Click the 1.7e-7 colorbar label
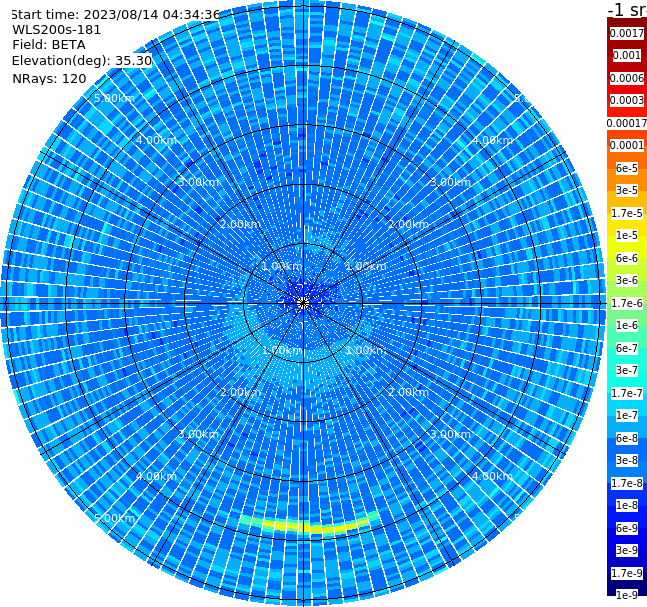The height and width of the screenshot is (607, 647). (627, 393)
